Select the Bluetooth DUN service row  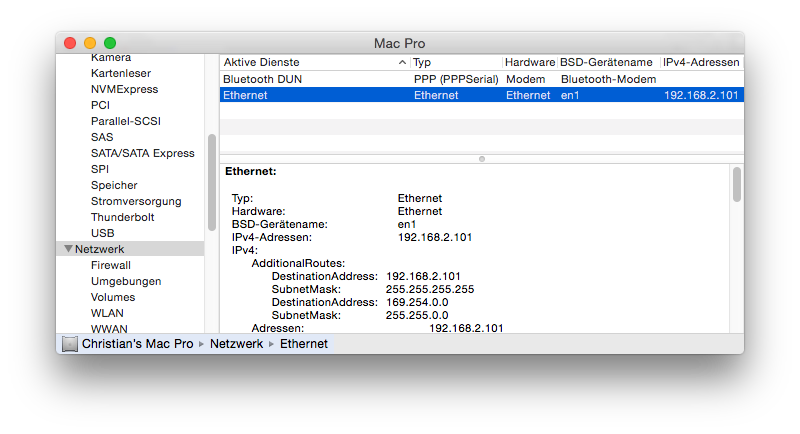point(482,79)
